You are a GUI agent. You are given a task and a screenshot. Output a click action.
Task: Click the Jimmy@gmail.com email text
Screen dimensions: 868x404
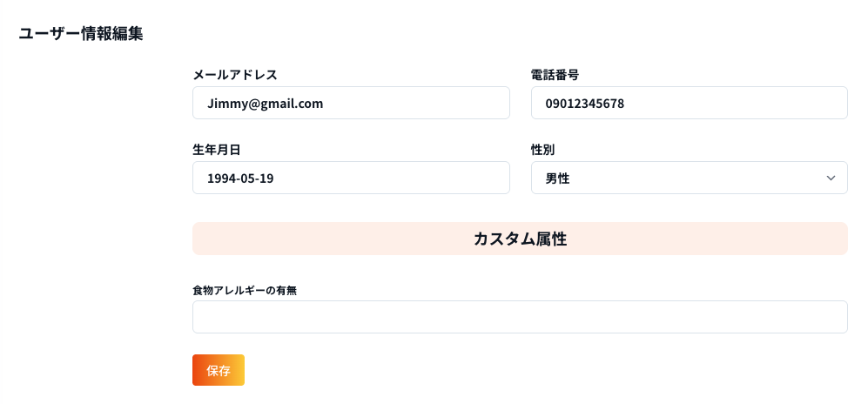tap(266, 103)
